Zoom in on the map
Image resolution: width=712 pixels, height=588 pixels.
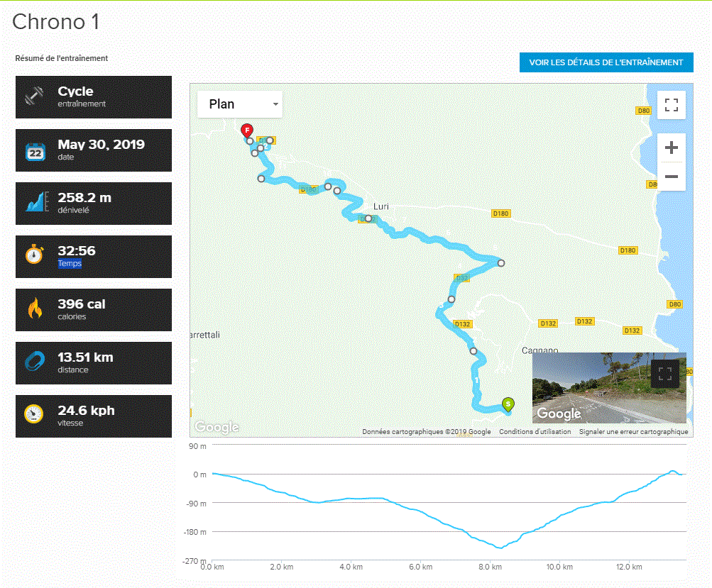(671, 148)
